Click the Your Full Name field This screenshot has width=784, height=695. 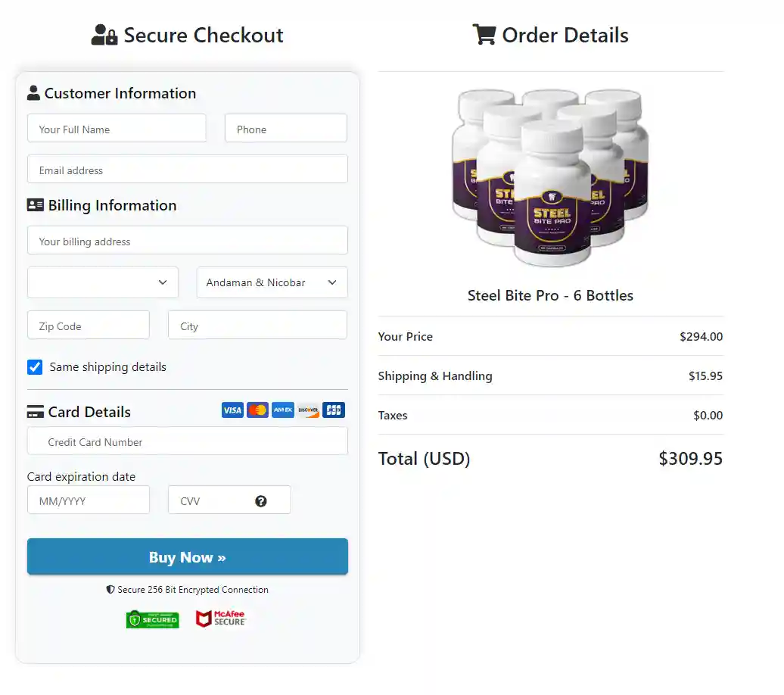[x=117, y=129]
